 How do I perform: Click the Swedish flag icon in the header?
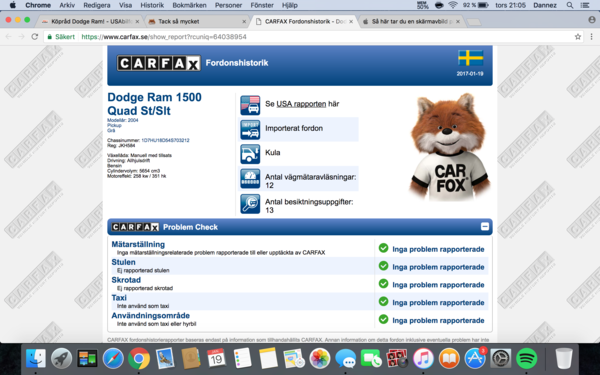coord(470,58)
